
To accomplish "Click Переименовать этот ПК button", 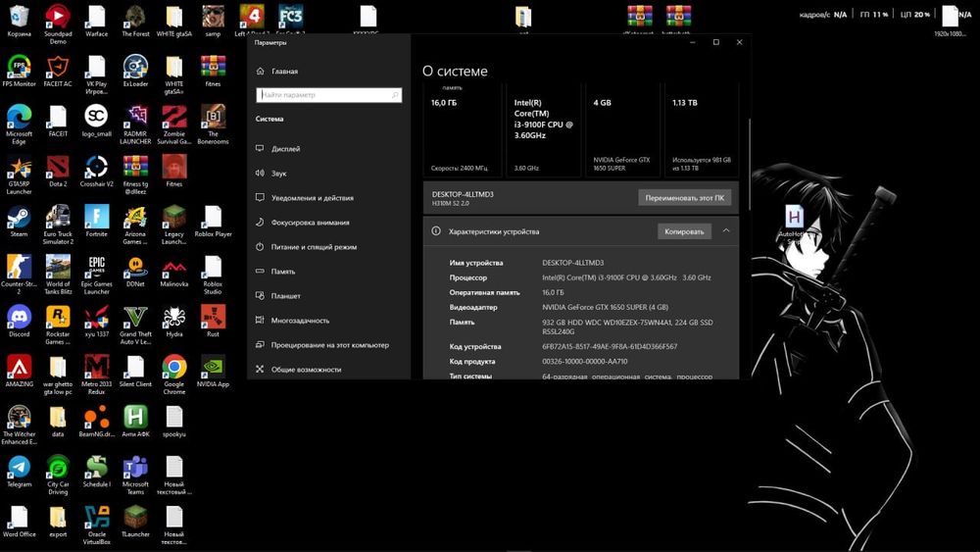I will click(x=684, y=198).
